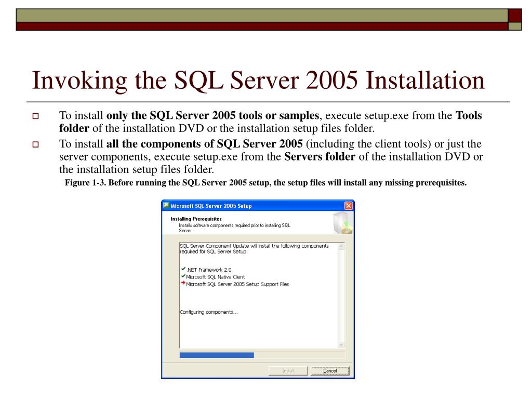The image size is (532, 399).
Task: Click the green checkmark beside .NET Framework 2.0
Action: point(183,269)
